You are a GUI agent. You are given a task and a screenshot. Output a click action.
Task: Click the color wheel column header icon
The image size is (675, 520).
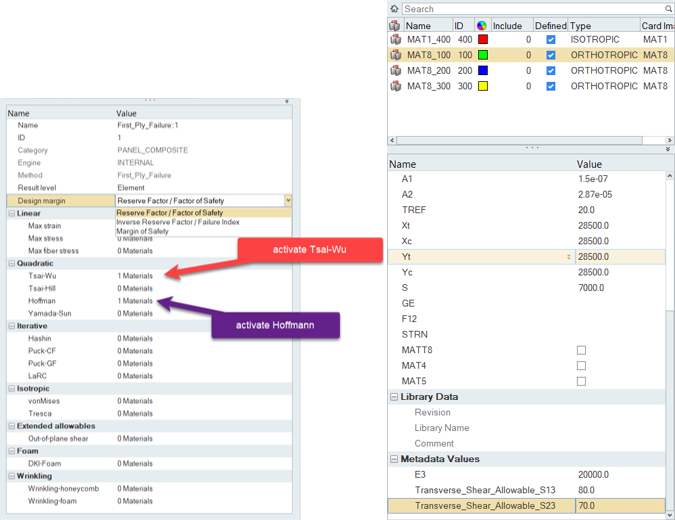point(481,25)
